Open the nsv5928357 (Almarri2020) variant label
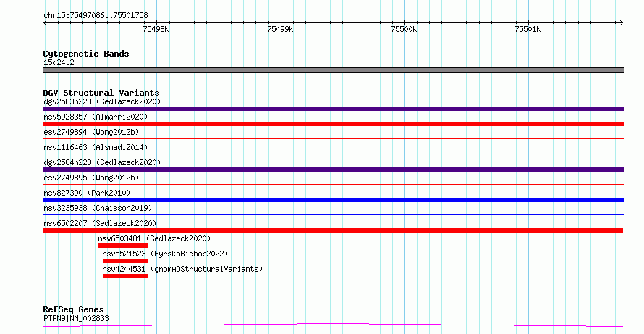This screenshot has height=334, width=644. coord(96,117)
